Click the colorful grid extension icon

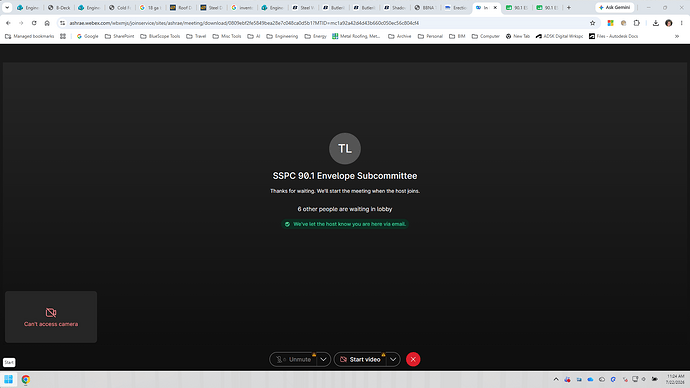pyautogui.click(x=610, y=23)
